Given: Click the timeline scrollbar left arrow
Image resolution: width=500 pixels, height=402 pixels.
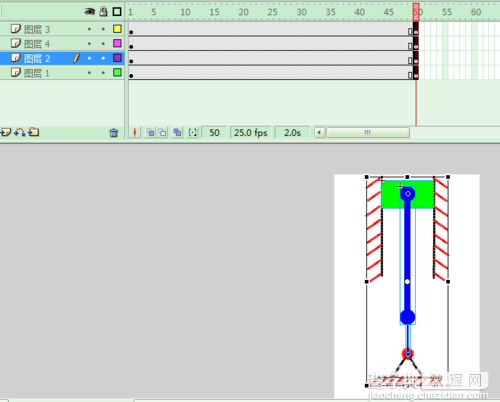Looking at the screenshot, I should click(319, 133).
